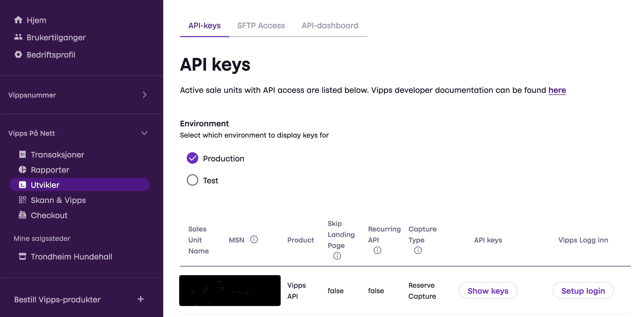Open developer documentation via the here link
This screenshot has height=317, width=644.
coord(557,90)
